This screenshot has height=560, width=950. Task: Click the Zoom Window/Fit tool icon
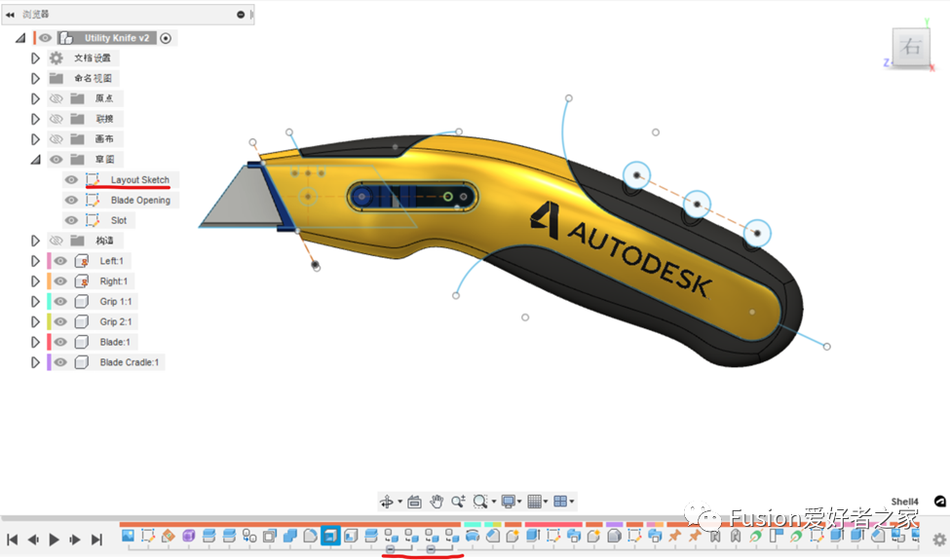click(479, 502)
